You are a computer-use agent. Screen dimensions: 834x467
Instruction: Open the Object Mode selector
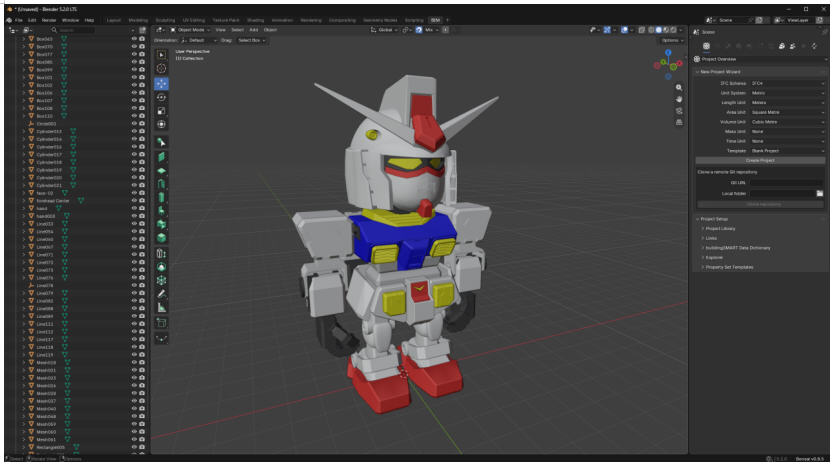tap(190, 30)
